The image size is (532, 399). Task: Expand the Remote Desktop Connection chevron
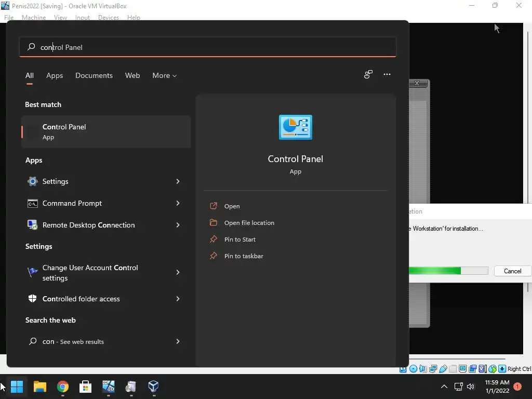(x=178, y=225)
